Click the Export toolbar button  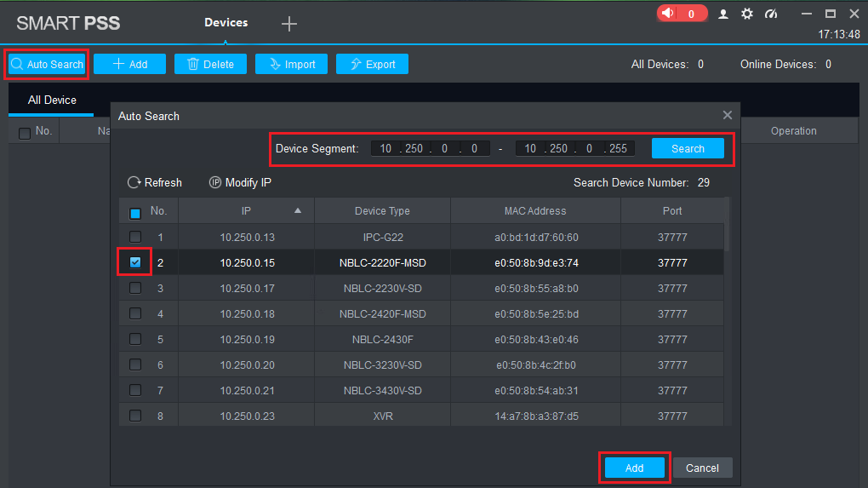pyautogui.click(x=372, y=64)
